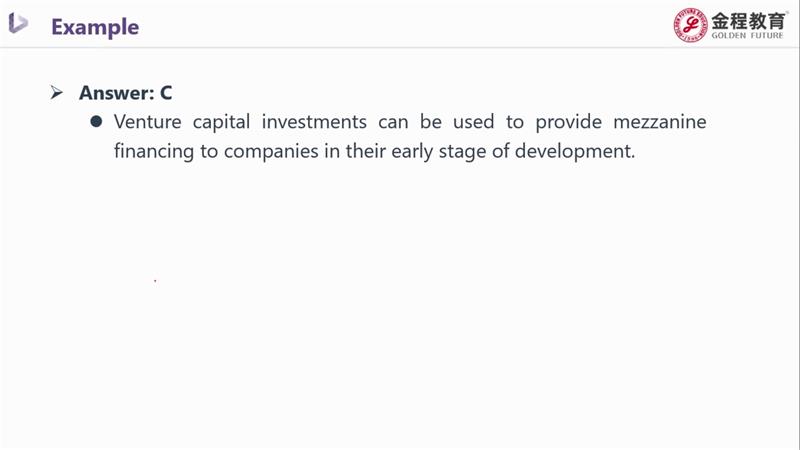800x450 pixels.
Task: Click the Answer: C heading
Action: (126, 93)
